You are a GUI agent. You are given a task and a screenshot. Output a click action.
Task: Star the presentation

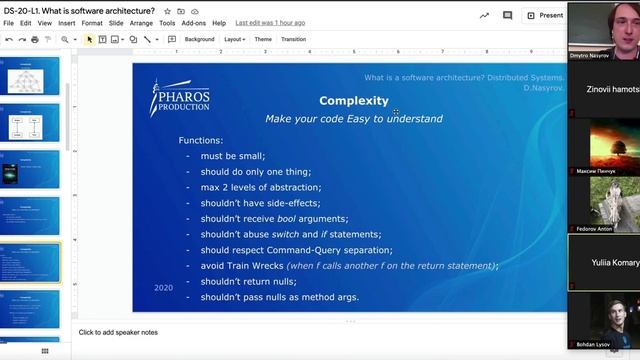pos(167,11)
